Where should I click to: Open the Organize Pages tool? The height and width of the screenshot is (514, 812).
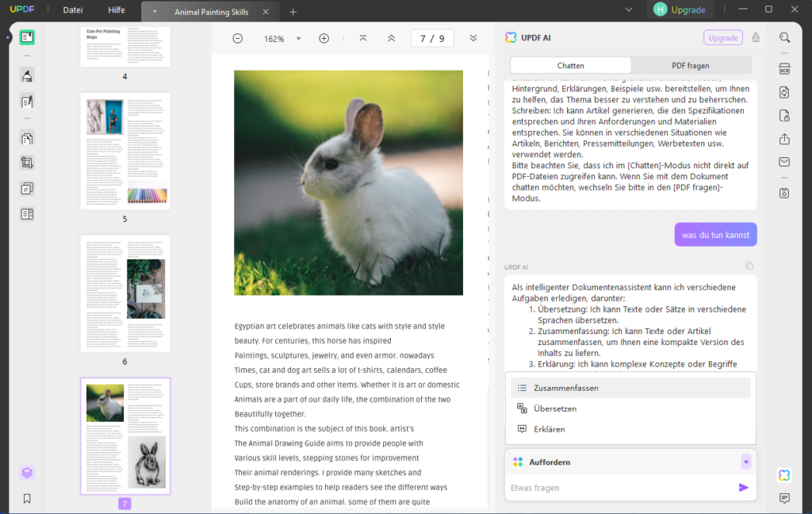[x=27, y=139]
